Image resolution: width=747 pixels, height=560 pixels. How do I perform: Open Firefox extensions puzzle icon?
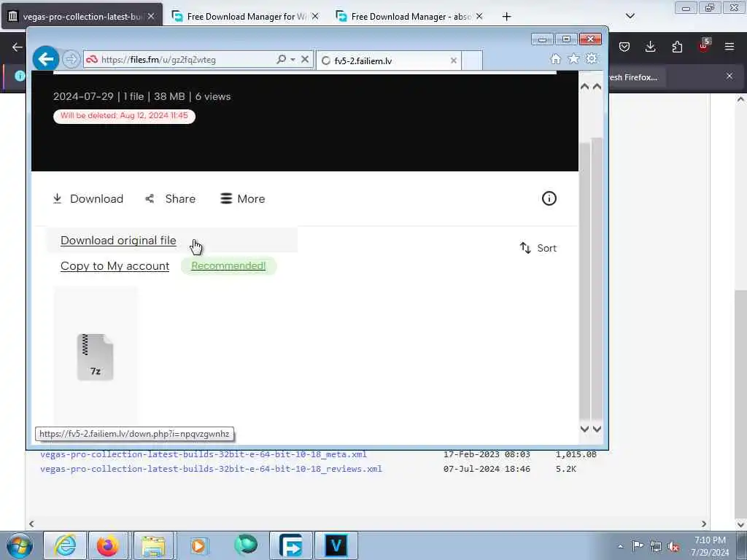677,47
